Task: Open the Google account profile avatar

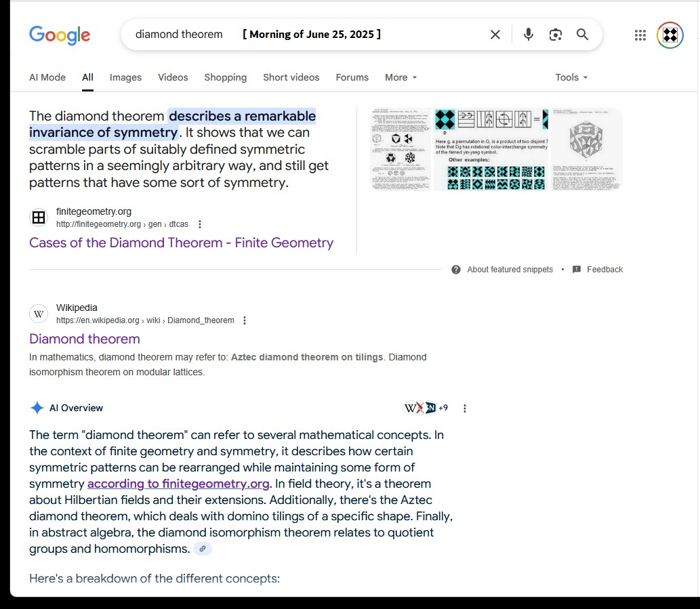Action: (x=670, y=35)
